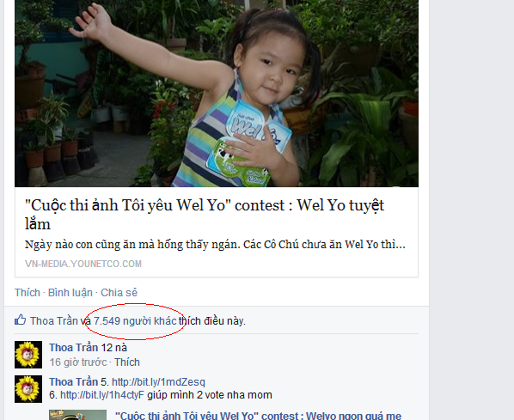The height and width of the screenshot is (420, 514).
Task: Open the girl's Wel Yo contest photo
Action: 217,94
